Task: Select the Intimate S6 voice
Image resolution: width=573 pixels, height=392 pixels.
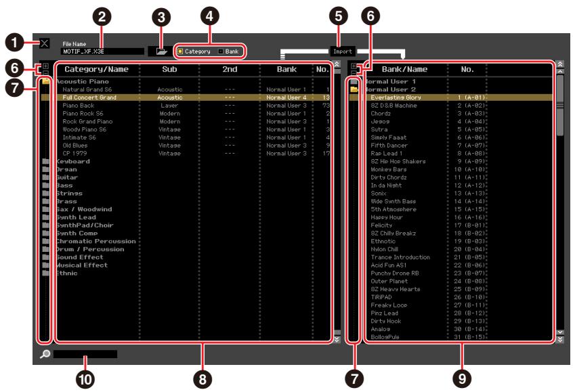Action: point(79,137)
